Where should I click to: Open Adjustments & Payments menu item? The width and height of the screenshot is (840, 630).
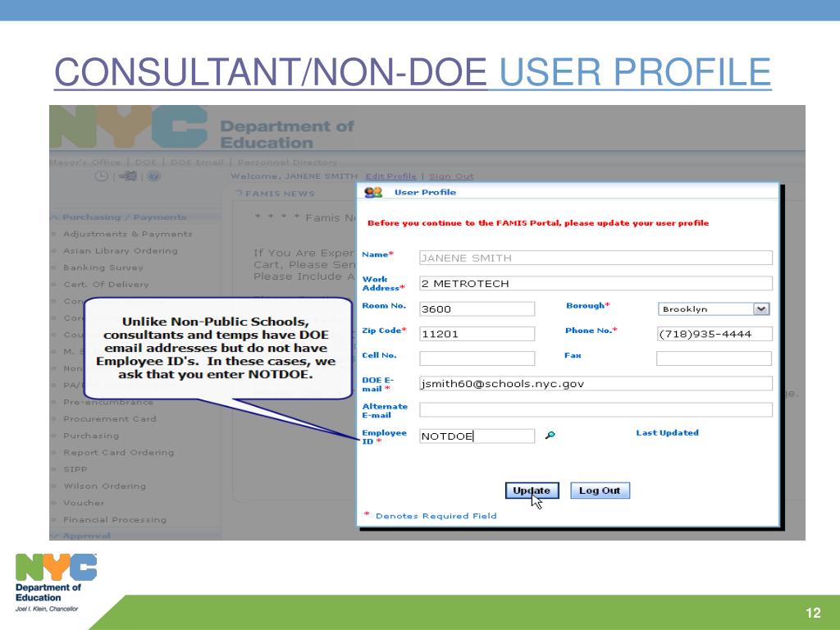pyautogui.click(x=127, y=234)
